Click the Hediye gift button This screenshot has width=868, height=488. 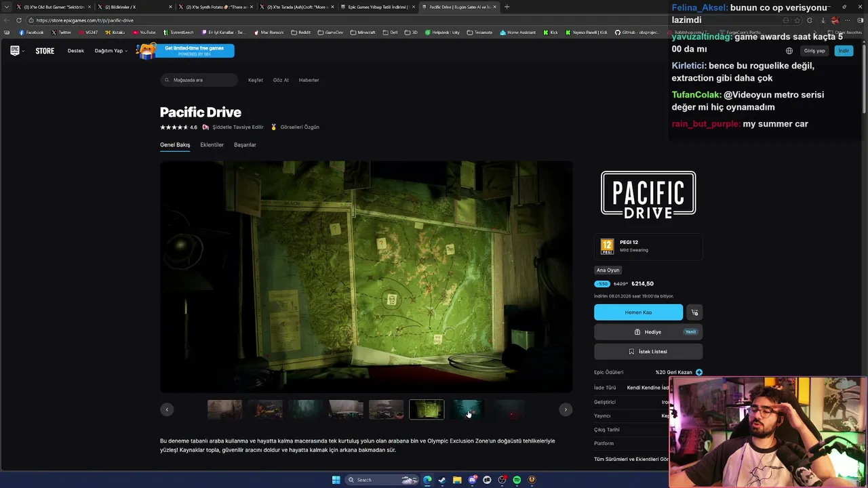click(x=648, y=332)
